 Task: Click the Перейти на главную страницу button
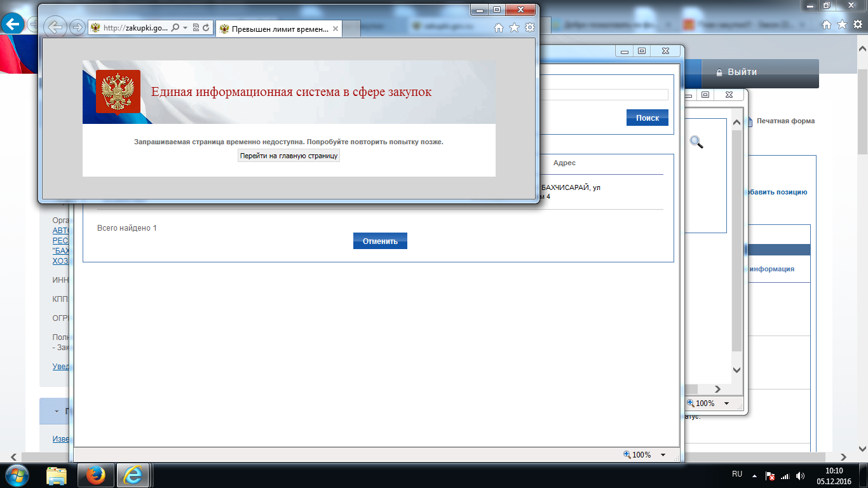pyautogui.click(x=288, y=156)
